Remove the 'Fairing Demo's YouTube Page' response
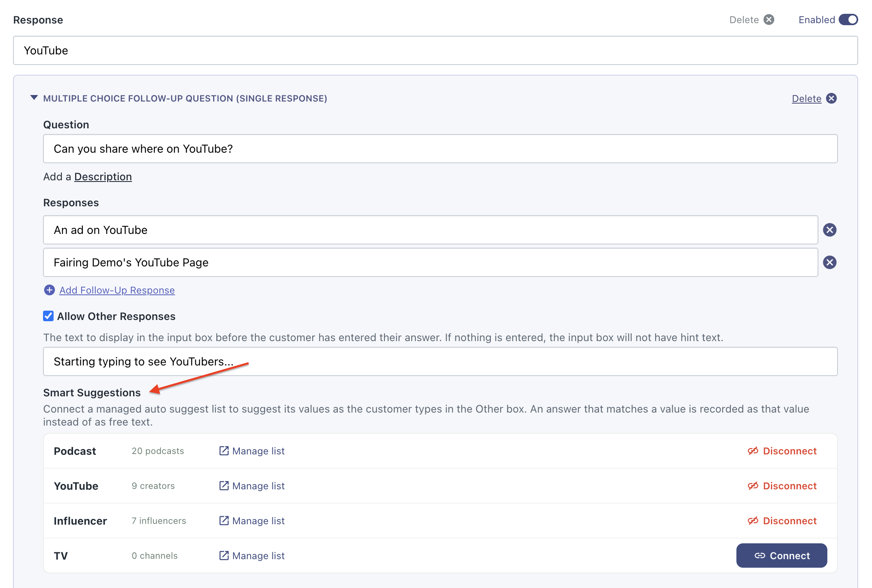872x588 pixels. (x=829, y=262)
